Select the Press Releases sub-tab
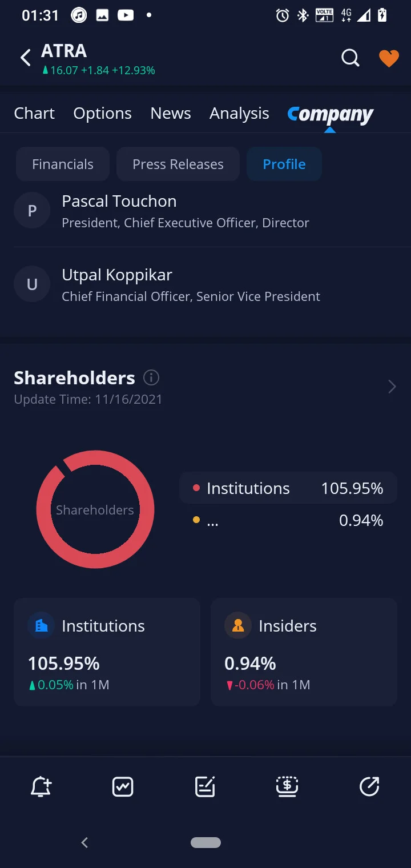The image size is (411, 868). pyautogui.click(x=178, y=164)
